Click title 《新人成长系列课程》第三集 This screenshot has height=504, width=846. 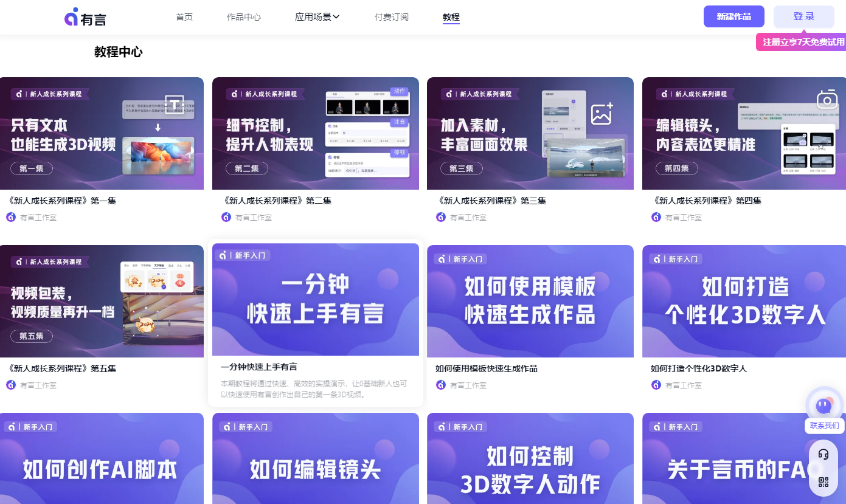tap(490, 201)
